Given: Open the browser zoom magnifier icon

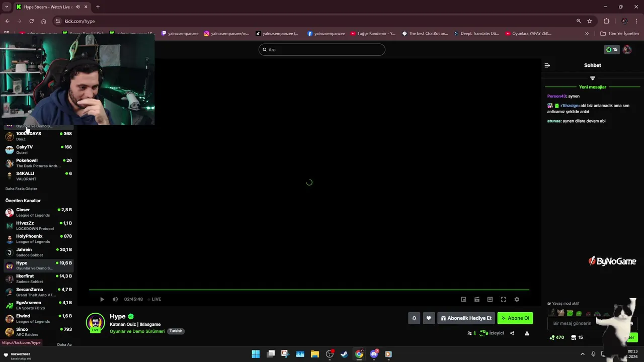Looking at the screenshot, I should tap(579, 21).
